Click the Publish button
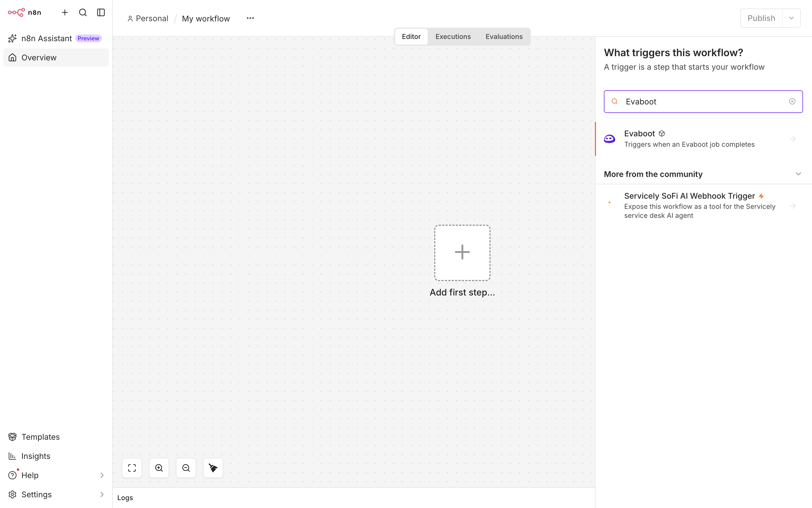812x508 pixels. pyautogui.click(x=761, y=18)
